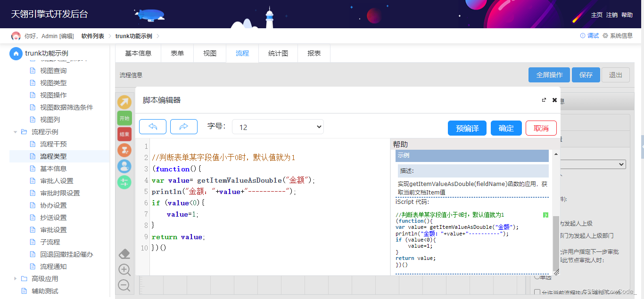Open the 视图查询 document item
This screenshot has width=644, height=299.
pos(53,71)
